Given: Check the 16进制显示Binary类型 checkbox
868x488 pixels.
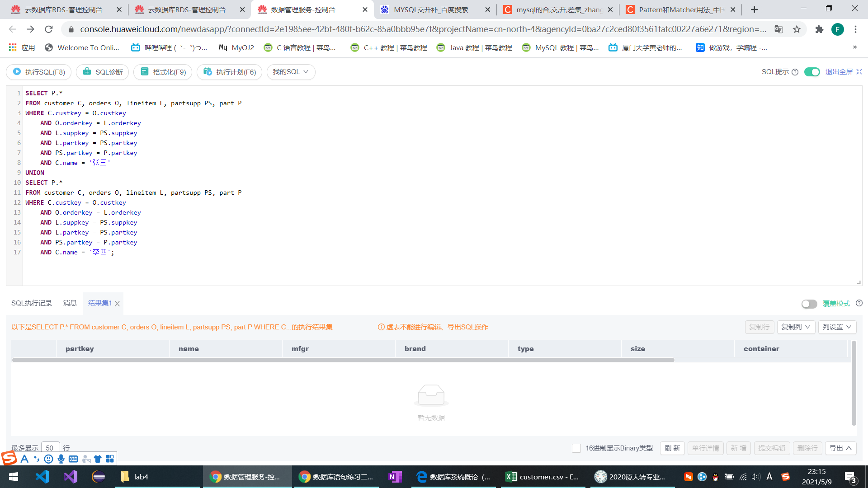Looking at the screenshot, I should click(x=576, y=448).
